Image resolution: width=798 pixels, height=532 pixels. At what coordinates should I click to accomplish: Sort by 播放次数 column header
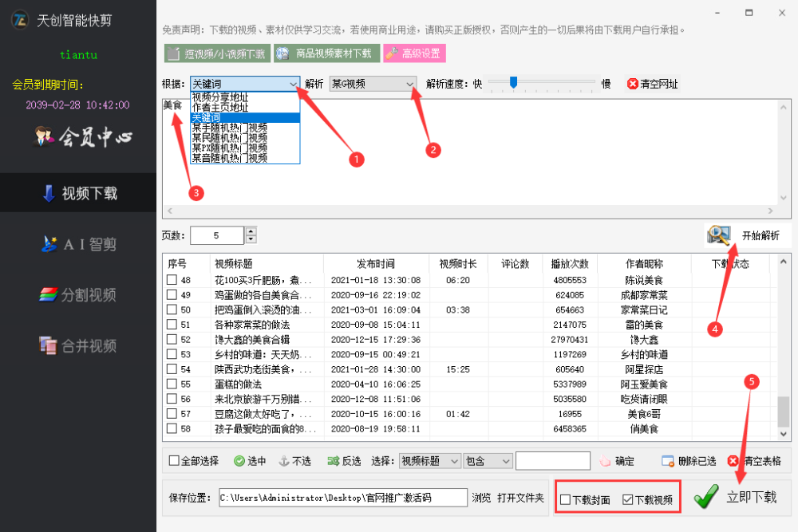point(570,263)
